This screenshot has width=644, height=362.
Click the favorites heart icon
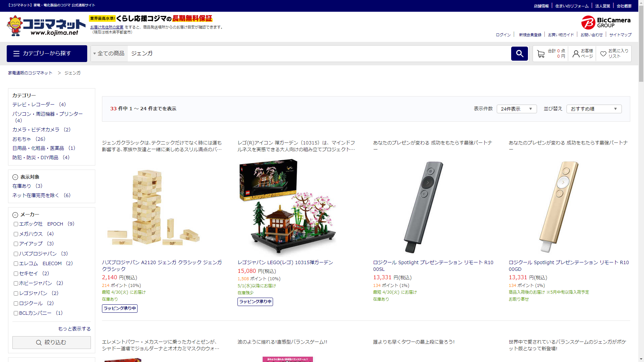[x=603, y=54]
